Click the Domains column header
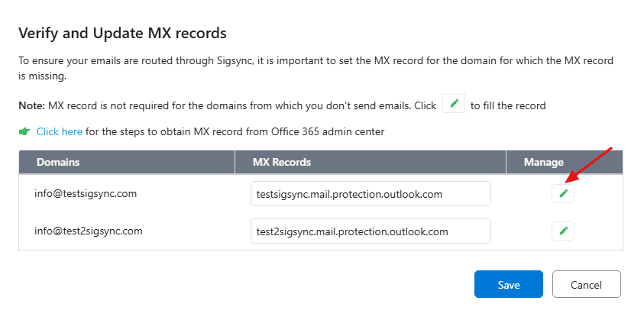Screen dimensions: 644x320 click(58, 162)
